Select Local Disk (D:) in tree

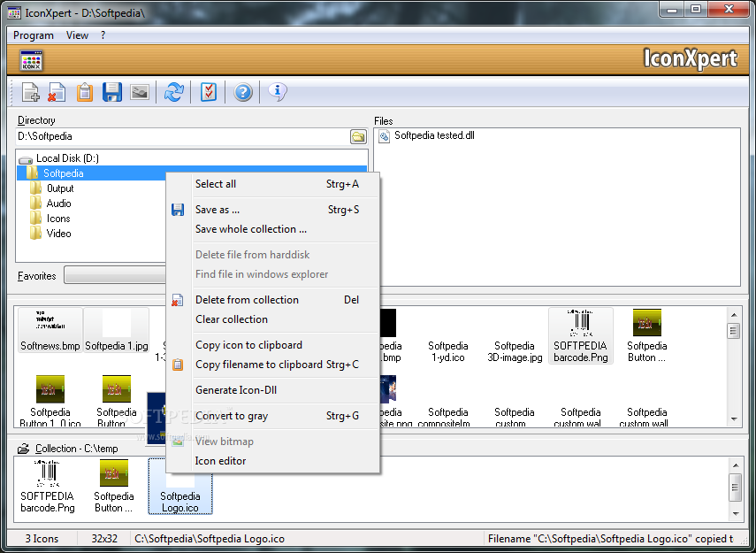67,158
